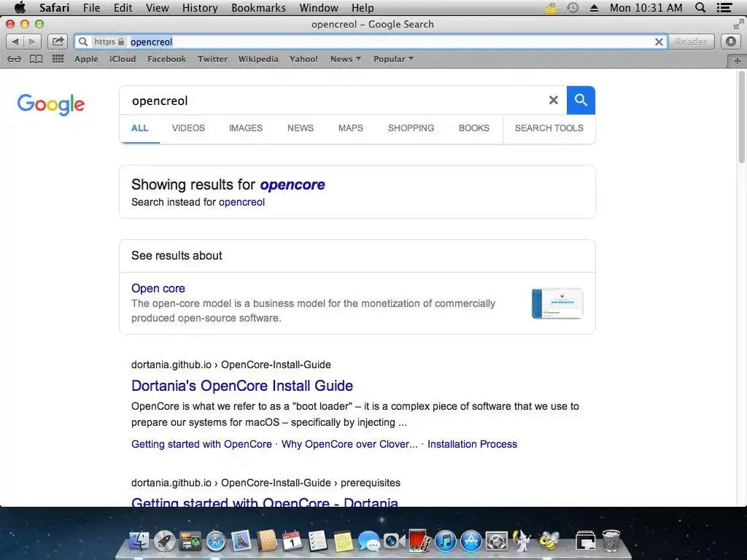Clear the address bar with the X icon
Viewport: 747px width, 560px height.
[x=659, y=42]
